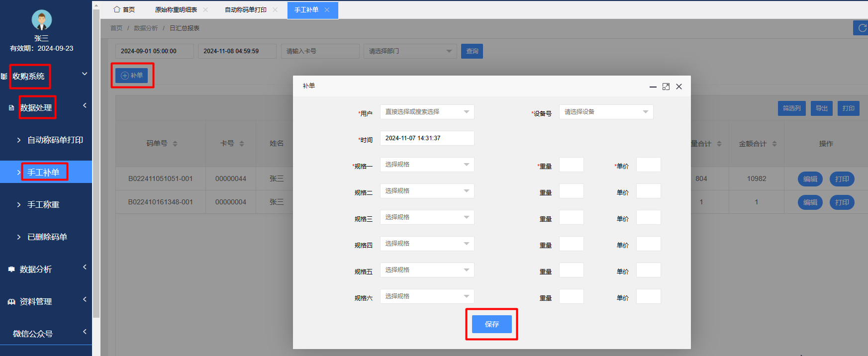Click the 保存 button
868x356 pixels.
[492, 324]
